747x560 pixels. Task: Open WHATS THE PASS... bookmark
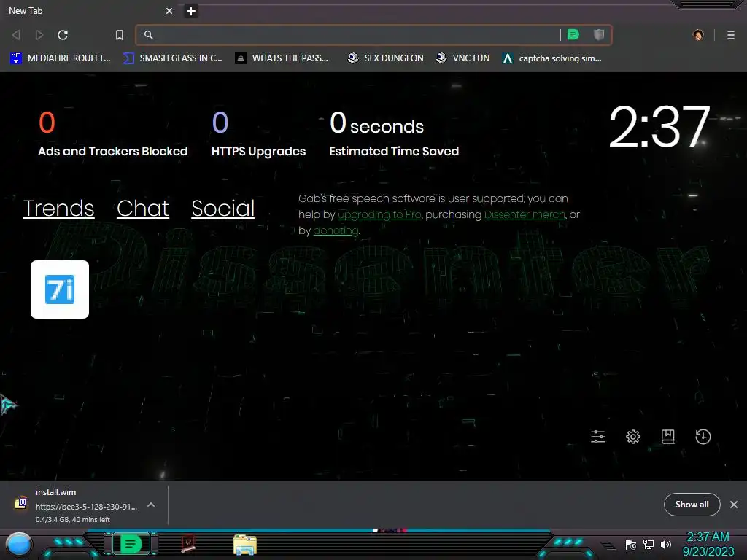tap(282, 58)
